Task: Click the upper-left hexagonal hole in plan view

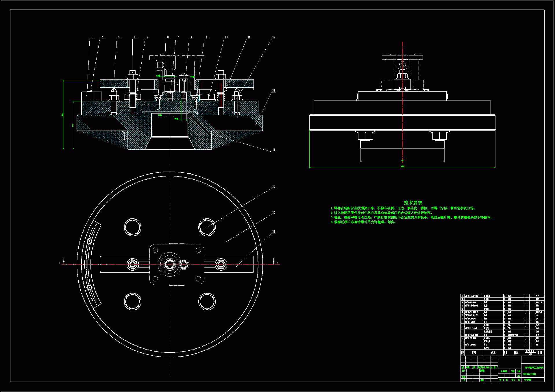Action: 133,227
